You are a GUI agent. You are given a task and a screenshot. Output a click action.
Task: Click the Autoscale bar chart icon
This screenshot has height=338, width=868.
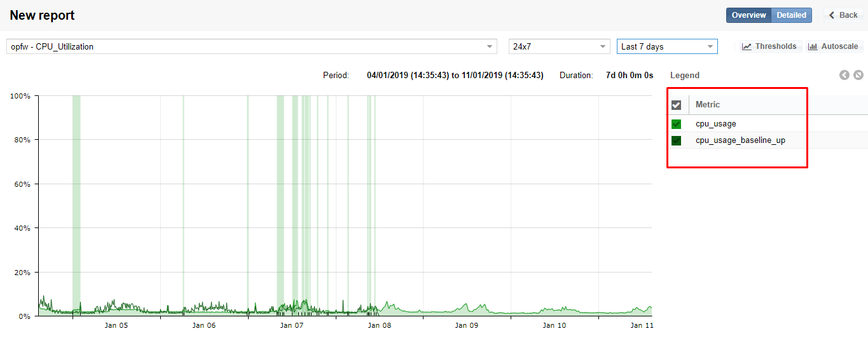click(813, 46)
